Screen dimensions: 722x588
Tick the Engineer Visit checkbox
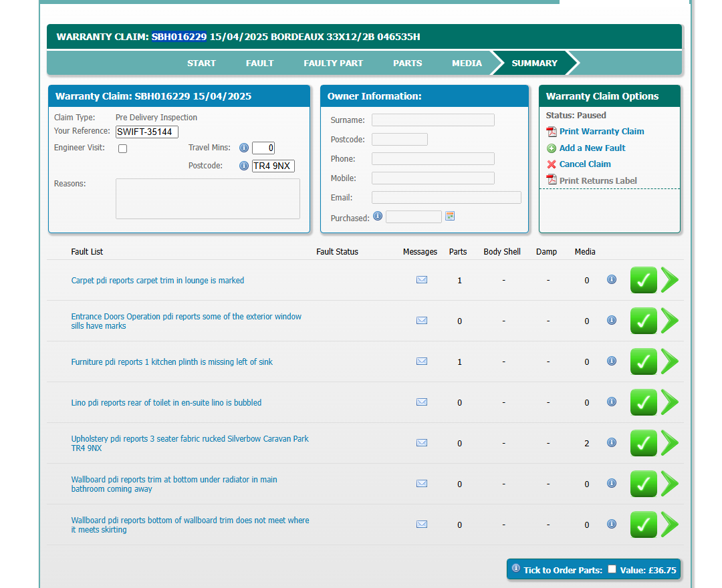122,149
